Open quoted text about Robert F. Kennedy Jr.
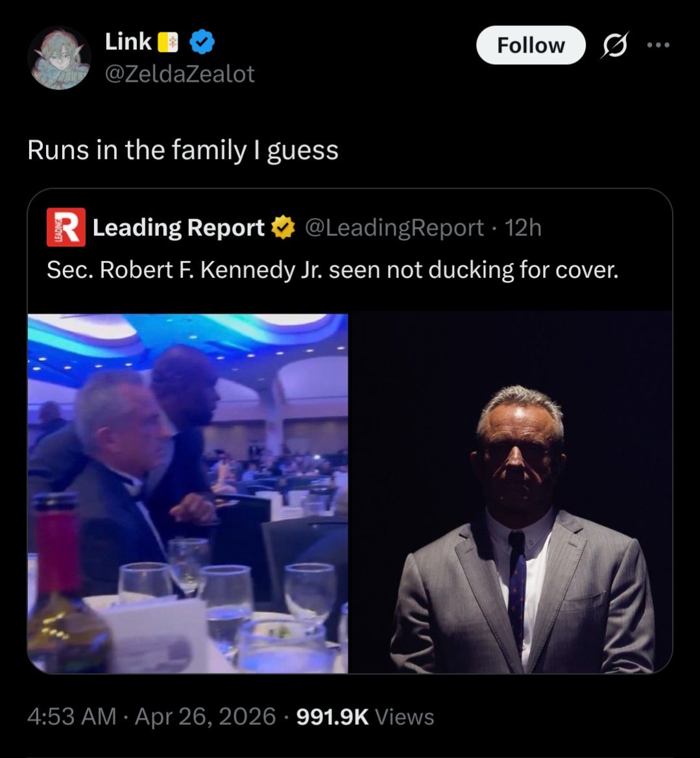Screen dimensions: 700x758 pos(332,269)
